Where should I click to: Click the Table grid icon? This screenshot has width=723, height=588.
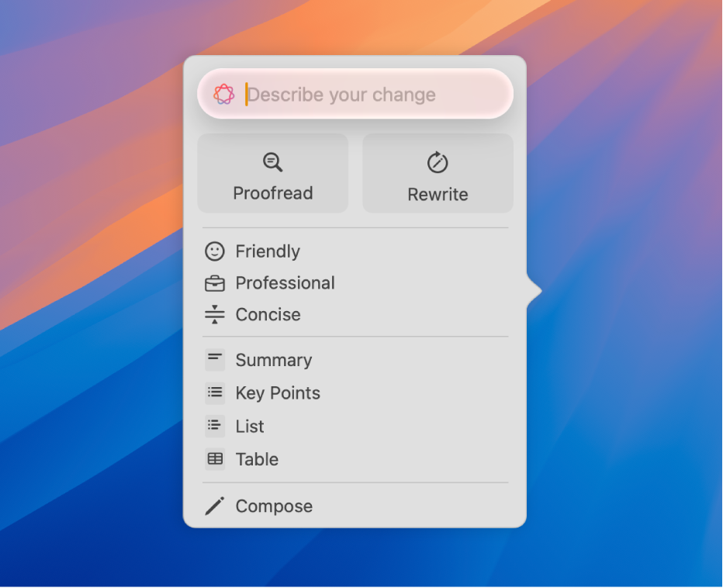pyautogui.click(x=215, y=458)
